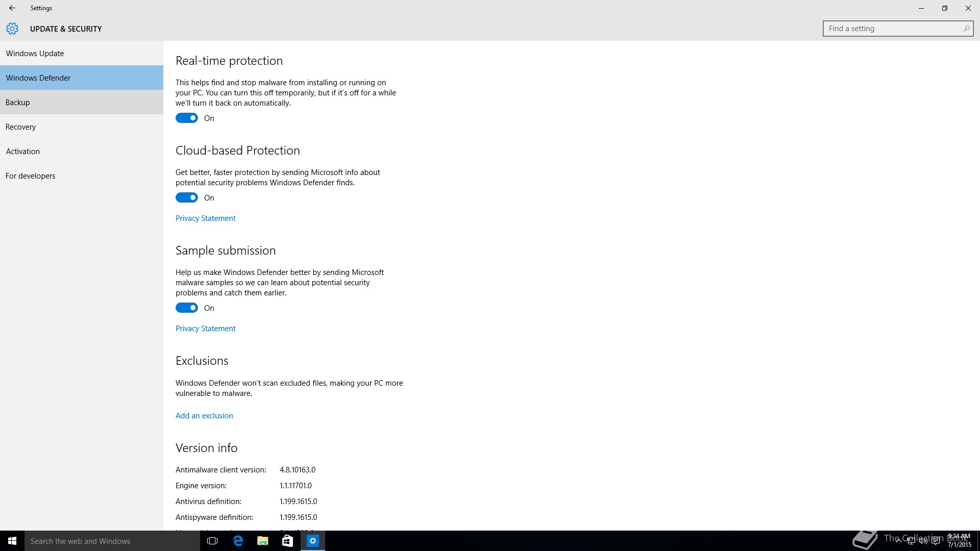This screenshot has width=980, height=551.
Task: Click the back arrow in Settings
Action: click(x=12, y=8)
